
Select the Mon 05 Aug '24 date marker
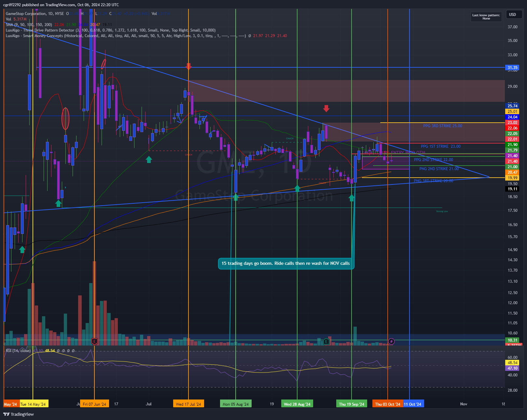236,404
